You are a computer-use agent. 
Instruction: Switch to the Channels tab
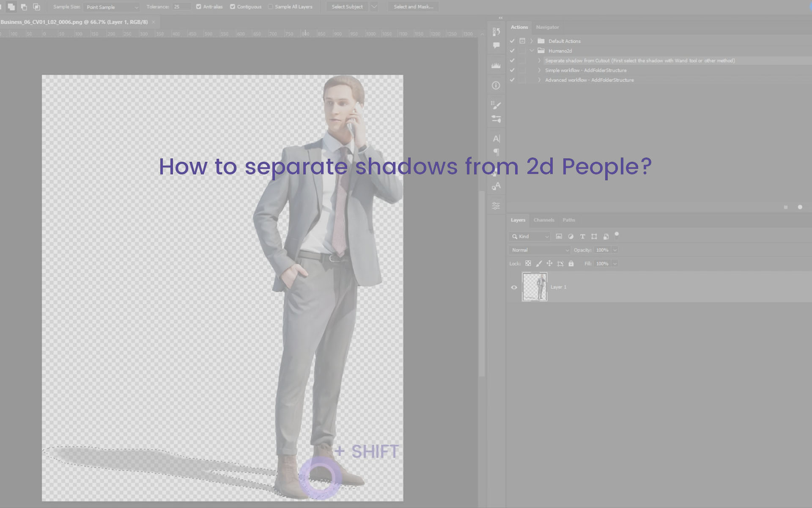[x=543, y=220]
